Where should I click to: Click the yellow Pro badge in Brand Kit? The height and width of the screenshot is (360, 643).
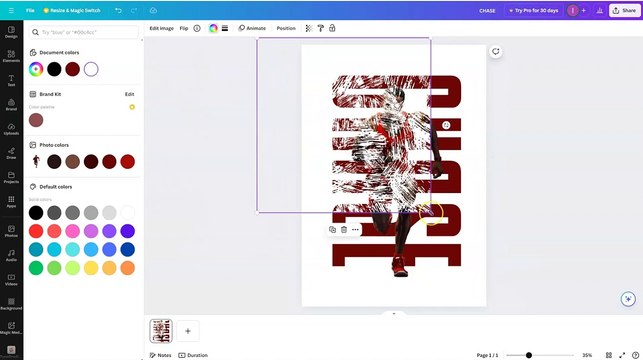[x=132, y=107]
